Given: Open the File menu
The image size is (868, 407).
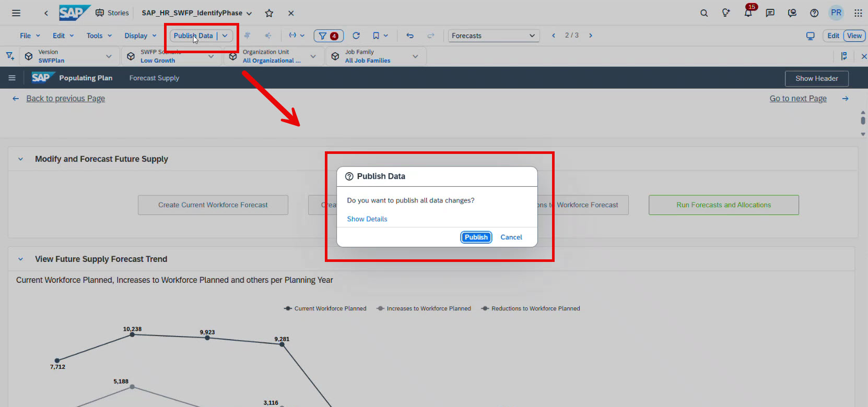Looking at the screenshot, I should [30, 35].
